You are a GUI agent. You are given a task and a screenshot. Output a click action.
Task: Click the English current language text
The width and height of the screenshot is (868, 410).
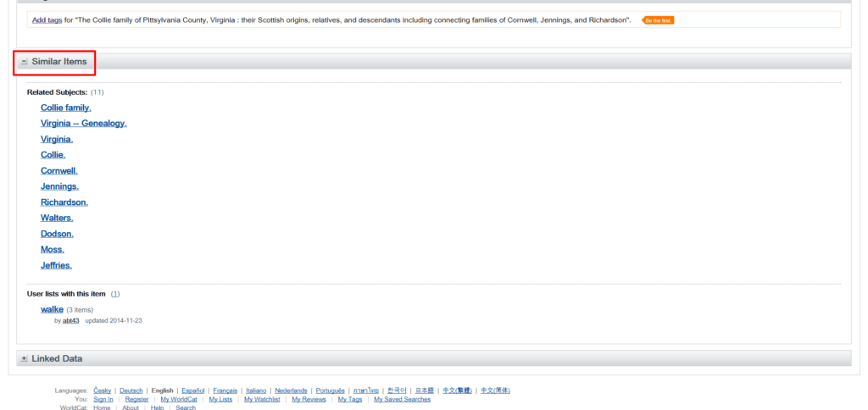coord(162,391)
